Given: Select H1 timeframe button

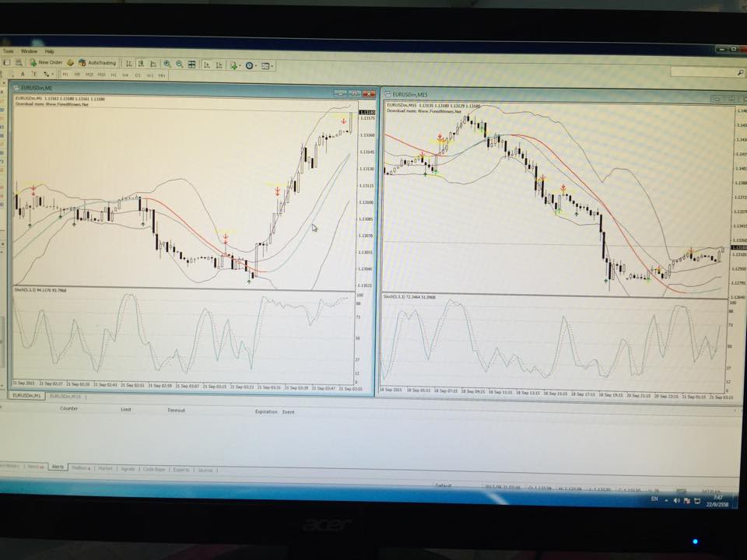Looking at the screenshot, I should coord(114,75).
